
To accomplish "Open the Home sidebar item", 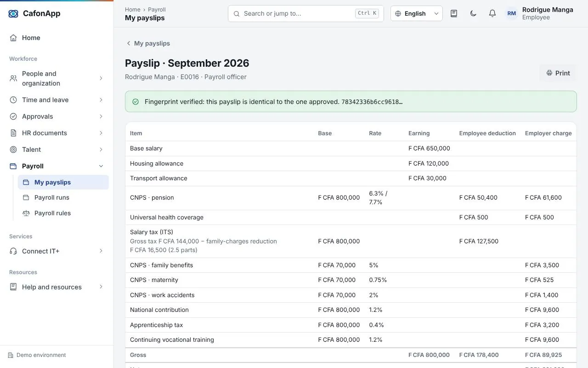I will (x=57, y=38).
